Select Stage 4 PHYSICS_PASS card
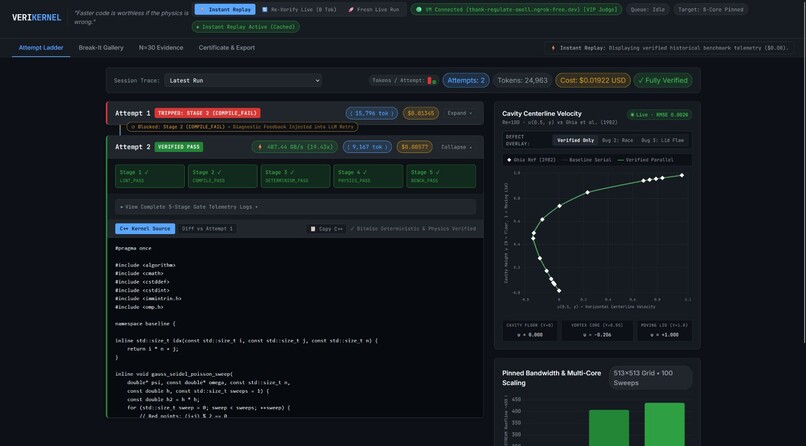This screenshot has width=806, height=446. [x=368, y=176]
